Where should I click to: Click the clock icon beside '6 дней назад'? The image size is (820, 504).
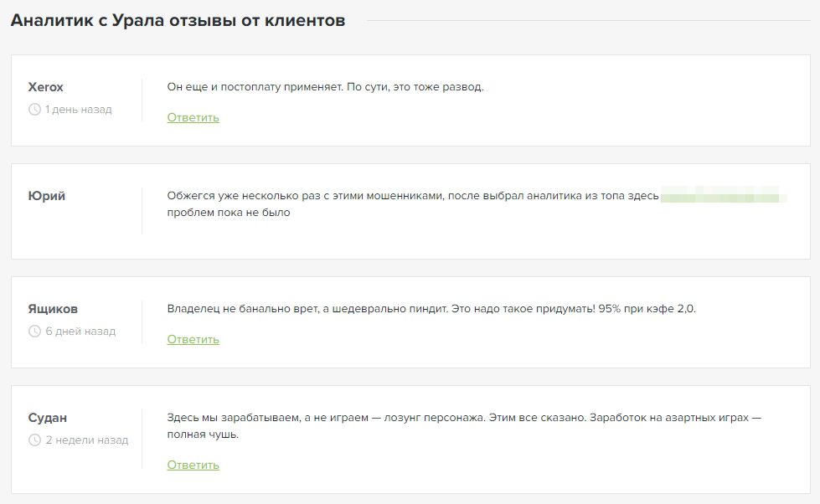[x=34, y=331]
